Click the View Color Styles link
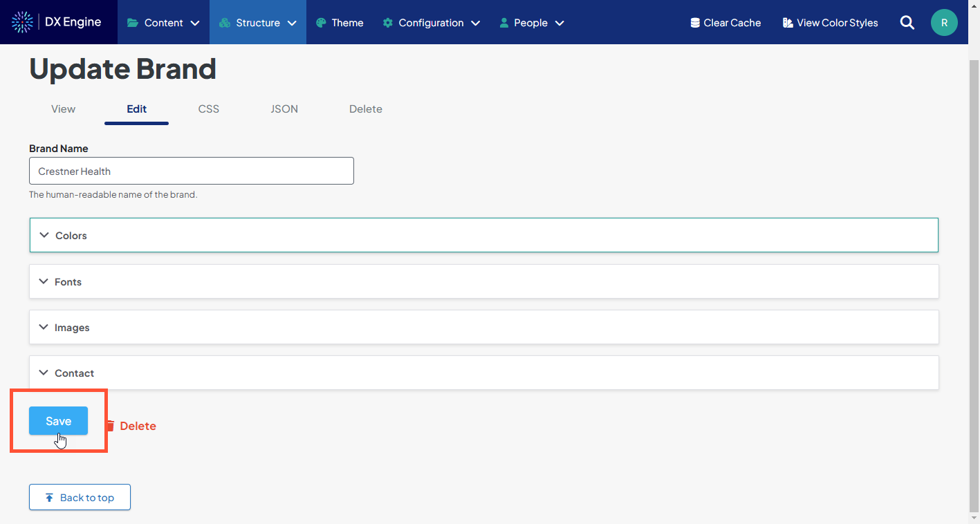980x524 pixels. click(830, 23)
